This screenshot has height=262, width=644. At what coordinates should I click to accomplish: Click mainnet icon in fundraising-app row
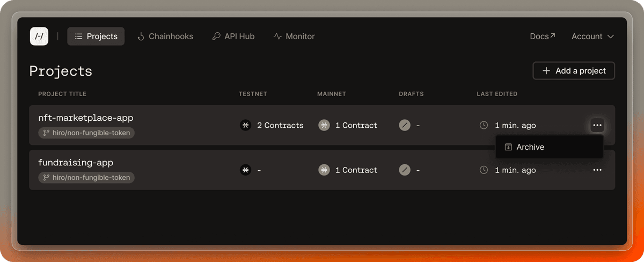click(324, 170)
